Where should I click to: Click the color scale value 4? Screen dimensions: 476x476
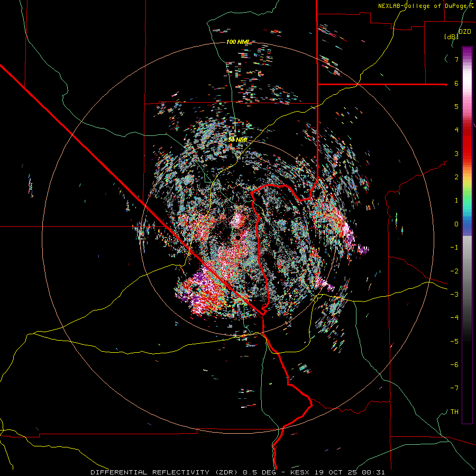(456, 130)
